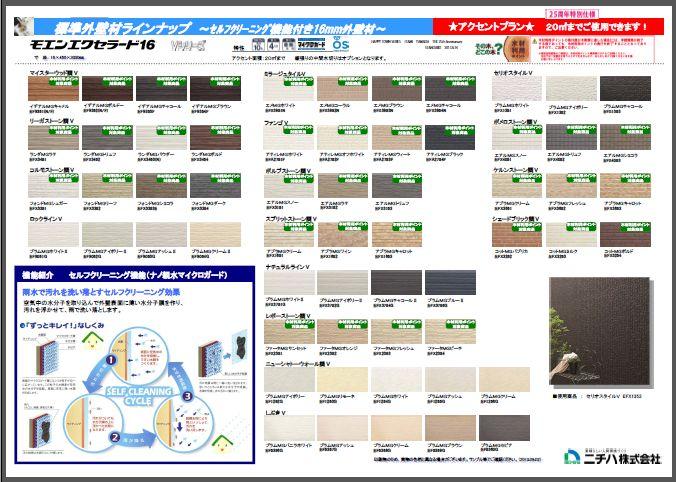Select the コットMGボルド swatch
Screen dimensions: 676x482
point(626,234)
